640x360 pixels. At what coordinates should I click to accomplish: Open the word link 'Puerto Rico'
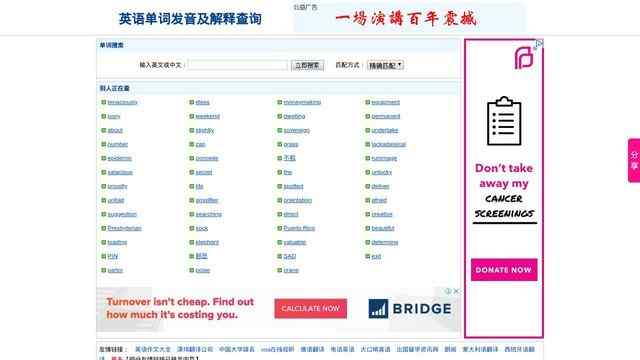(x=299, y=228)
